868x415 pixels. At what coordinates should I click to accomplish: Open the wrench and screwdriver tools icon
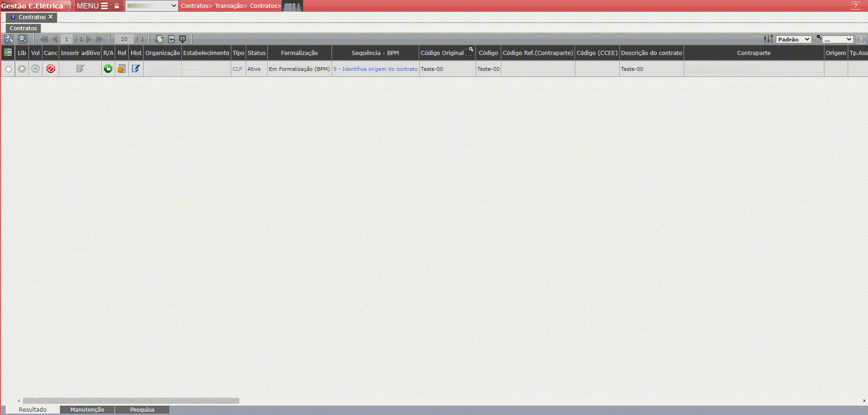click(x=9, y=39)
